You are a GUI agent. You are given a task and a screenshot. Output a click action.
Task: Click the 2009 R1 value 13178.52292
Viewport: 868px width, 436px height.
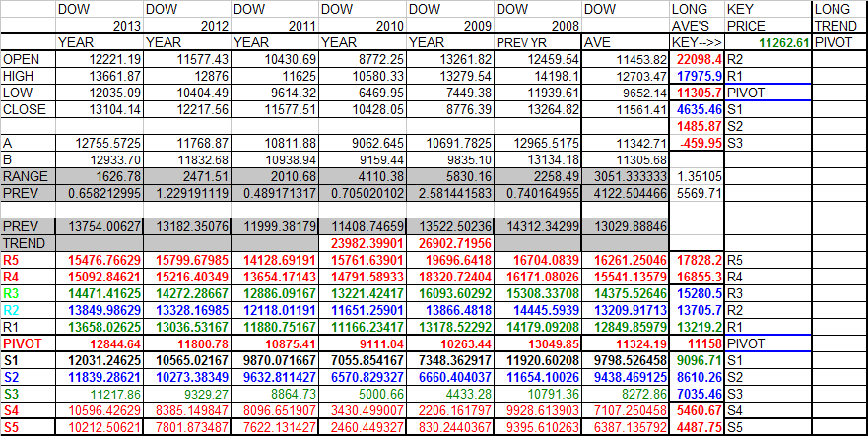[450, 327]
